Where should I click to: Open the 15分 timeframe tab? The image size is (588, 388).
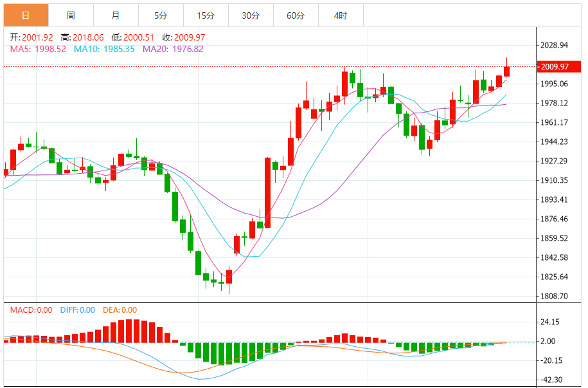[x=206, y=15]
